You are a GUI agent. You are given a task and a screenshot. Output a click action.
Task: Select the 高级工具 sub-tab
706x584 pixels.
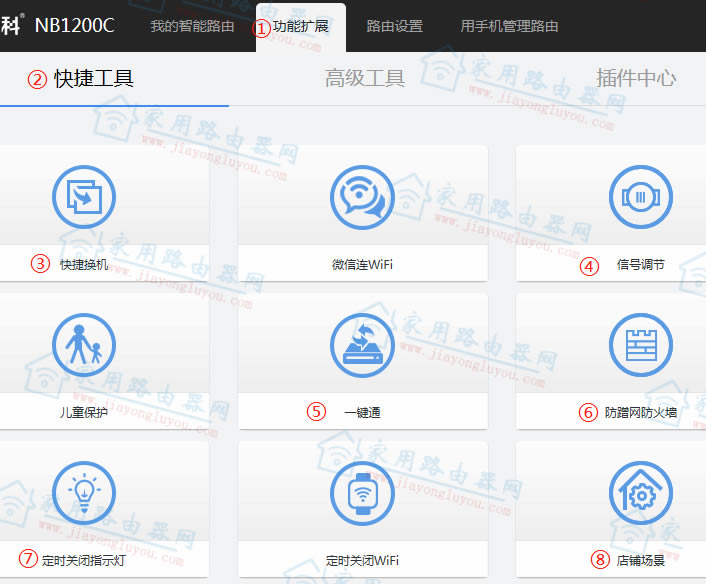[x=365, y=78]
